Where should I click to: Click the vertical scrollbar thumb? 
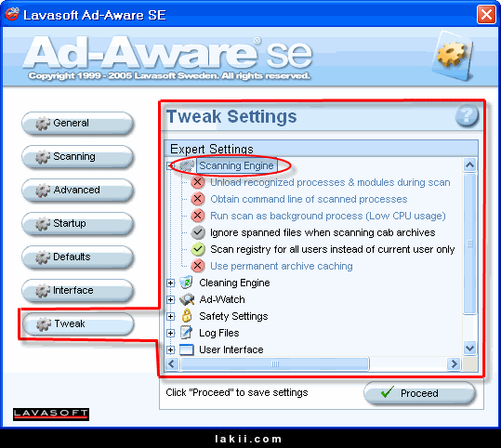click(x=469, y=244)
